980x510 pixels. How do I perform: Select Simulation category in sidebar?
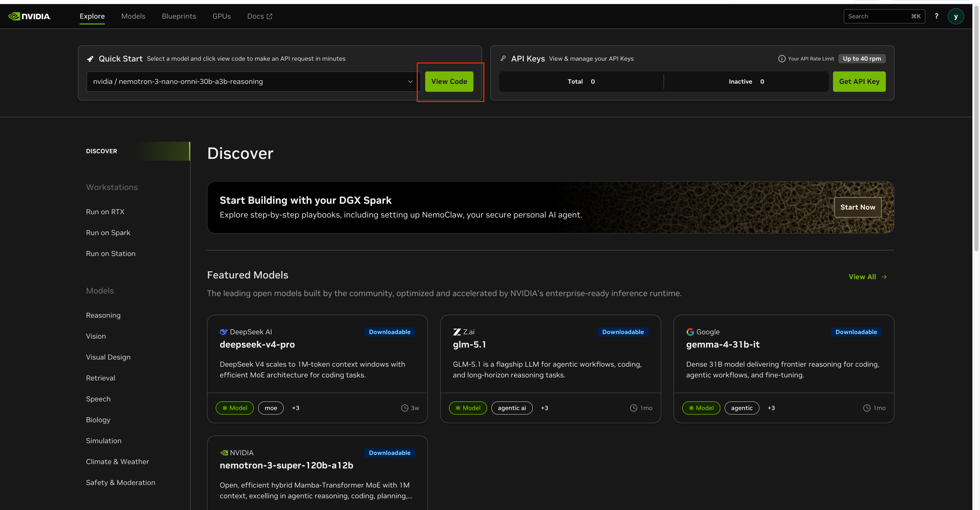103,441
